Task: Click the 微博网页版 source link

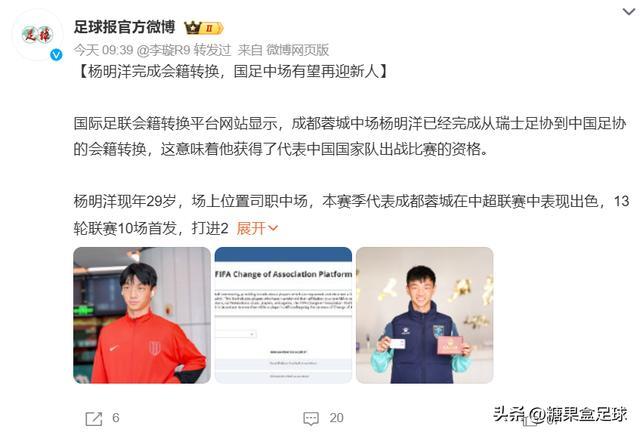Action: [298, 50]
